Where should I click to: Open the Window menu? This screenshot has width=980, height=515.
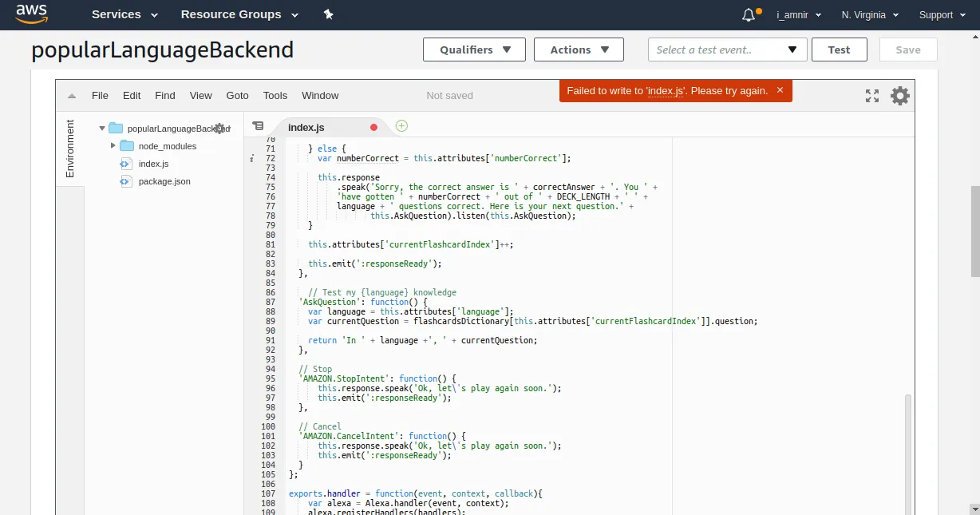click(x=320, y=96)
